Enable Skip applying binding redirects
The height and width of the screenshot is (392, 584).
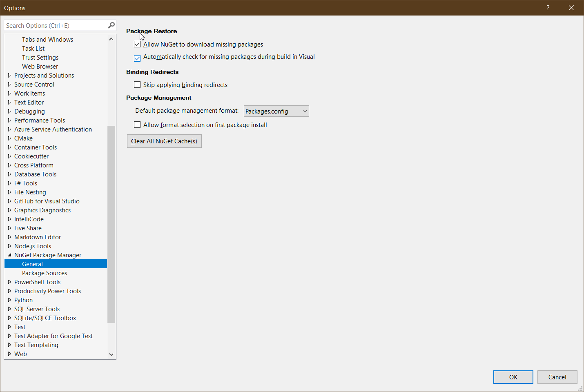[137, 85]
